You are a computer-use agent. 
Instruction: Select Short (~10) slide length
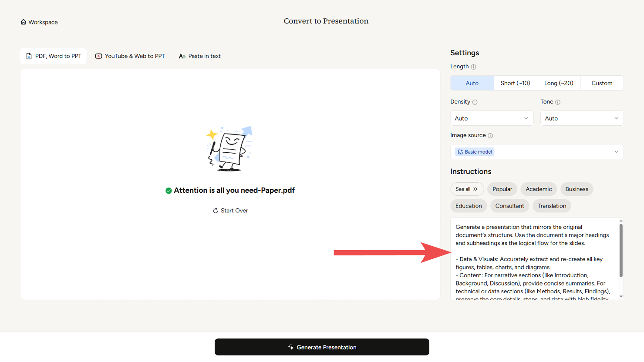pos(515,83)
